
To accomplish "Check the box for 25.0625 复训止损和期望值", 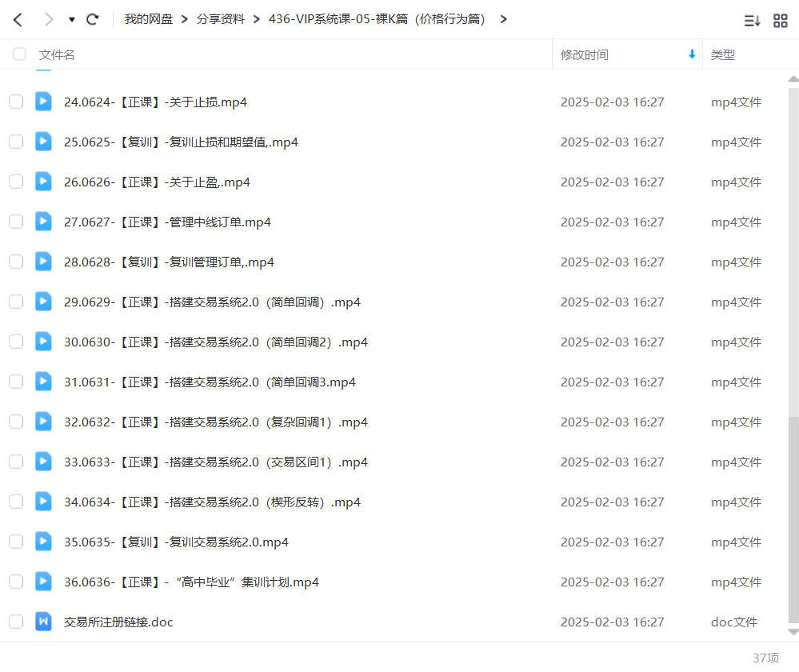I will [x=16, y=142].
